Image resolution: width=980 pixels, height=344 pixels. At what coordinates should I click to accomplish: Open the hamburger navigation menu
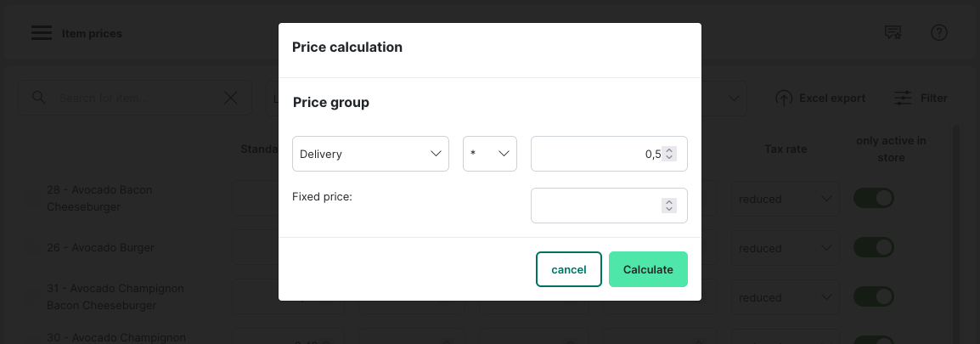[x=42, y=33]
